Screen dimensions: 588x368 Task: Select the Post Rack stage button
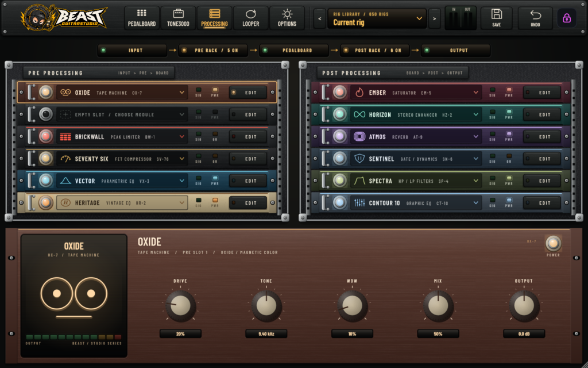pyautogui.click(x=374, y=51)
